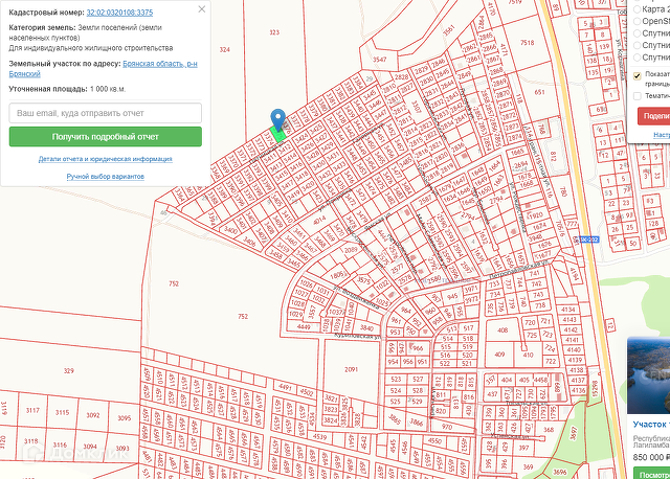670x479 pixels.
Task: Click parcel 4491 on the map
Action: [x=285, y=388]
